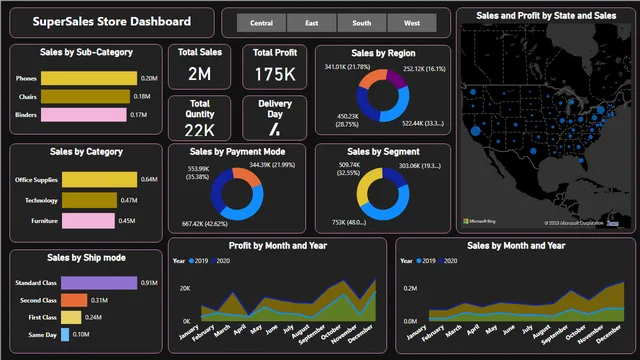Click the 509.74K (32.55%) segment label
Image resolution: width=640 pixels, height=360 pixels.
click(349, 169)
